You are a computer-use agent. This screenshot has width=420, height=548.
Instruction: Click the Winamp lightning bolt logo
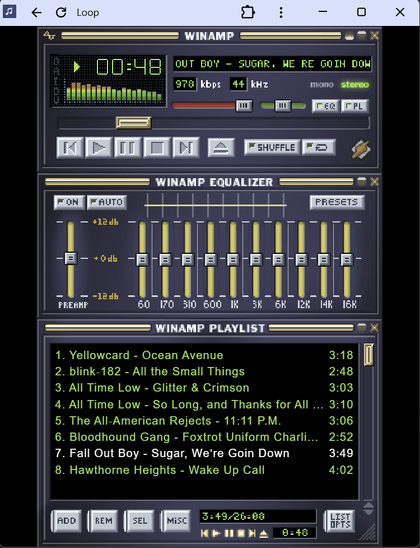(361, 149)
